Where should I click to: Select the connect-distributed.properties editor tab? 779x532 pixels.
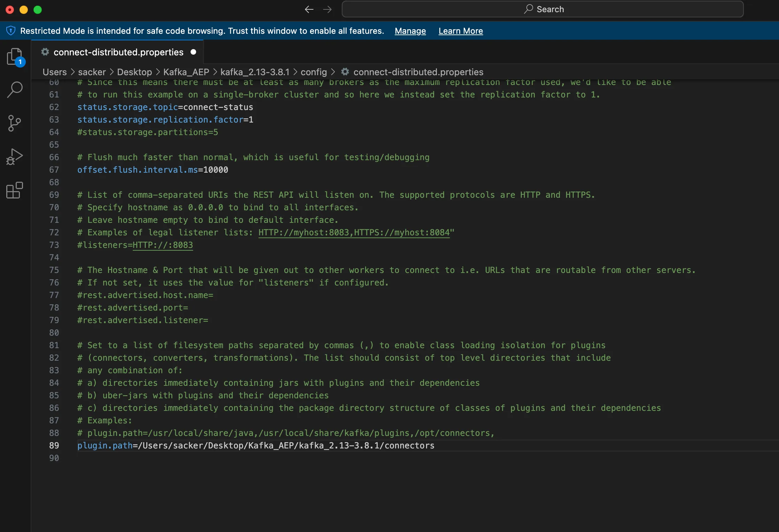[117, 52]
